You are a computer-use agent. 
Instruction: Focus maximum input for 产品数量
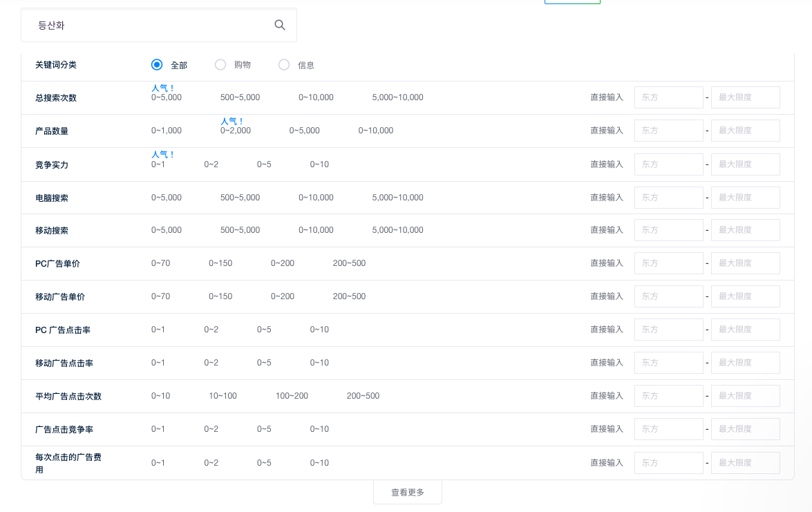click(745, 131)
